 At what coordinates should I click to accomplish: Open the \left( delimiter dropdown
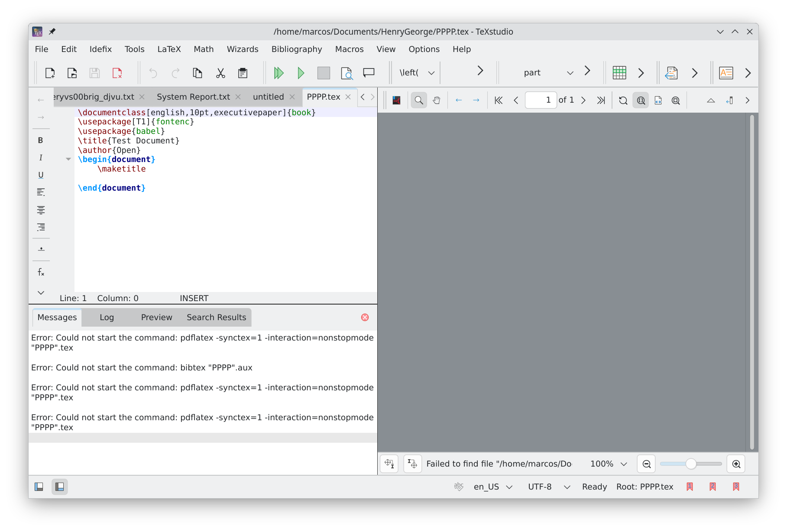click(417, 73)
